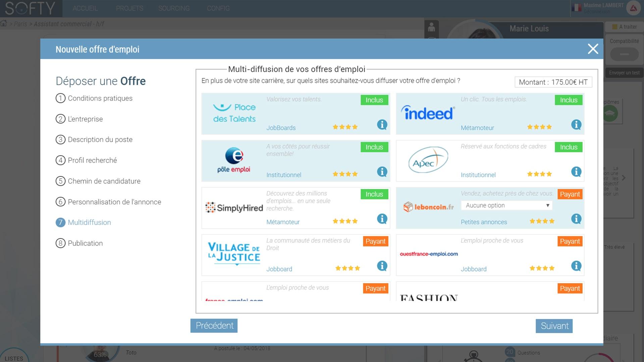Open ACCUEIL in top navigation
Screen dimensions: 644x362
[x=85, y=8]
